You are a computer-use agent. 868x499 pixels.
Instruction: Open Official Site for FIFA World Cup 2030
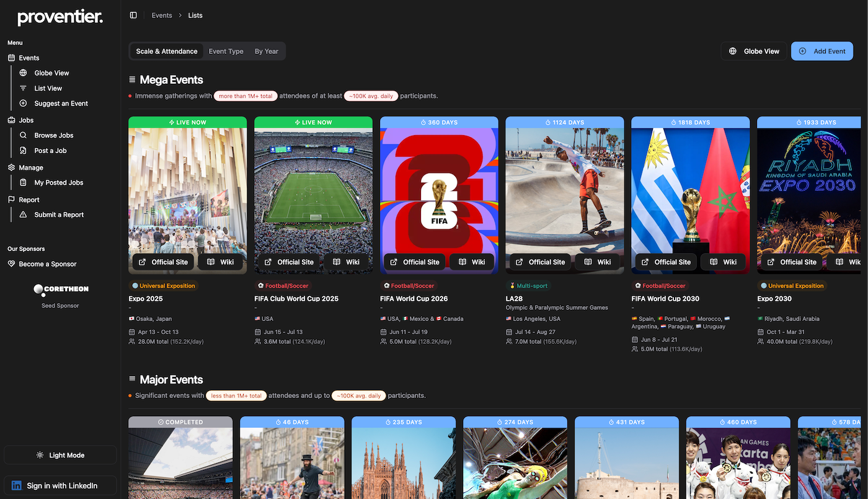pos(665,262)
